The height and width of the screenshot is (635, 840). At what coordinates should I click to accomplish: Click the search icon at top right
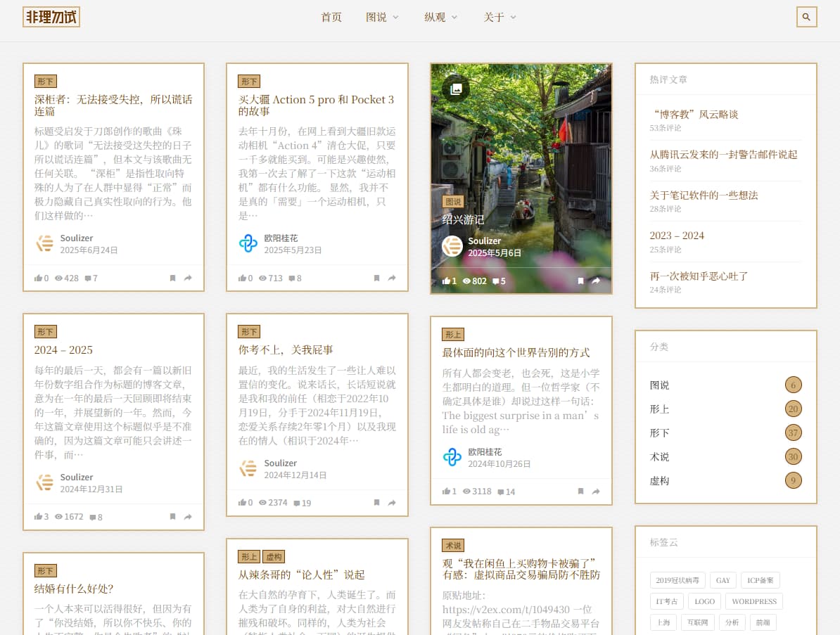coord(806,17)
